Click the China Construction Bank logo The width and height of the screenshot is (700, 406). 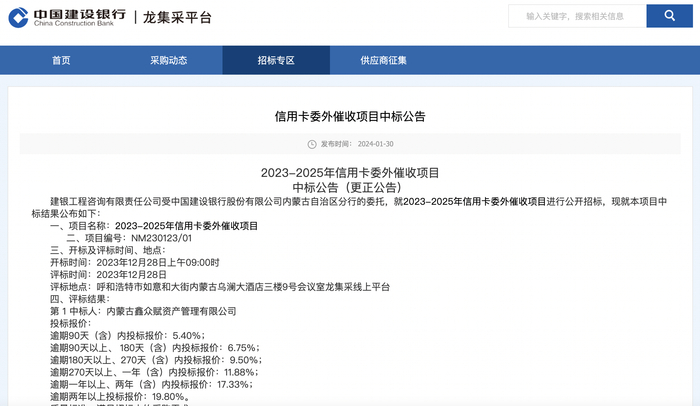(x=67, y=17)
